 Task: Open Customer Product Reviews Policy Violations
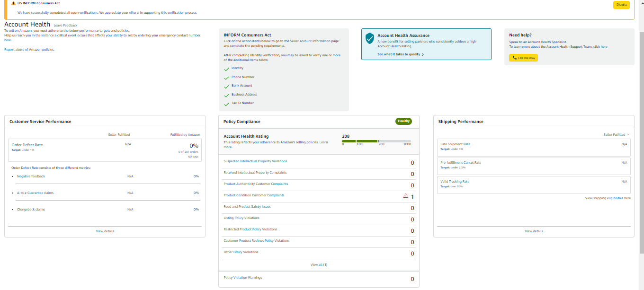point(256,241)
